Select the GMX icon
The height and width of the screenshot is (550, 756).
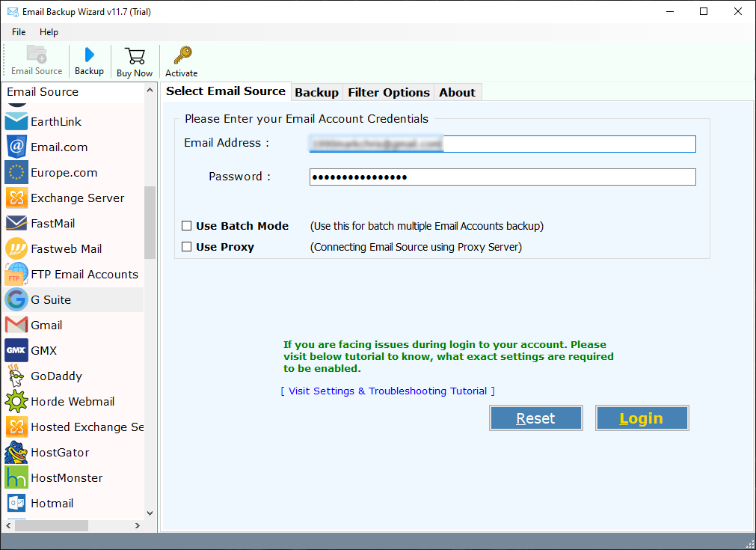tap(16, 350)
